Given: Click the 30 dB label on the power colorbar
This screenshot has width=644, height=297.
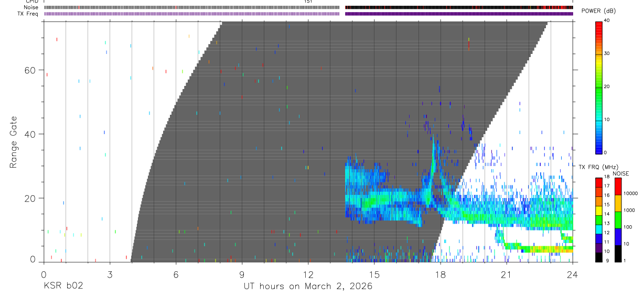Looking at the screenshot, I should point(606,54).
